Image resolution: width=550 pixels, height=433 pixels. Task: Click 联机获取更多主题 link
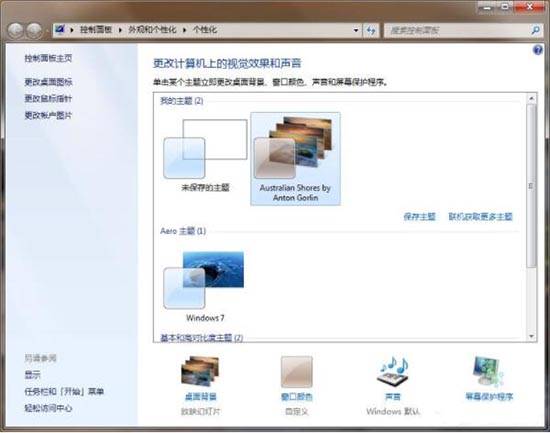(x=481, y=216)
